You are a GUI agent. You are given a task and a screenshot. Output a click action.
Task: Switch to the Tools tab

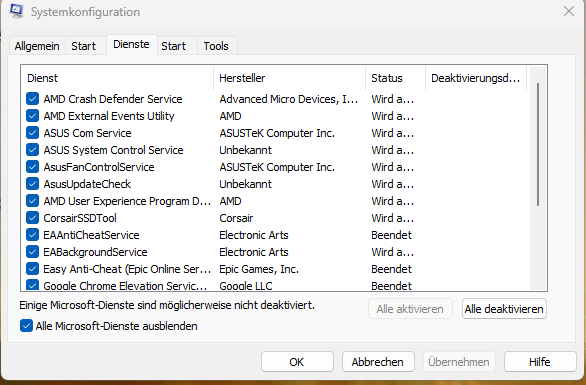tap(216, 46)
